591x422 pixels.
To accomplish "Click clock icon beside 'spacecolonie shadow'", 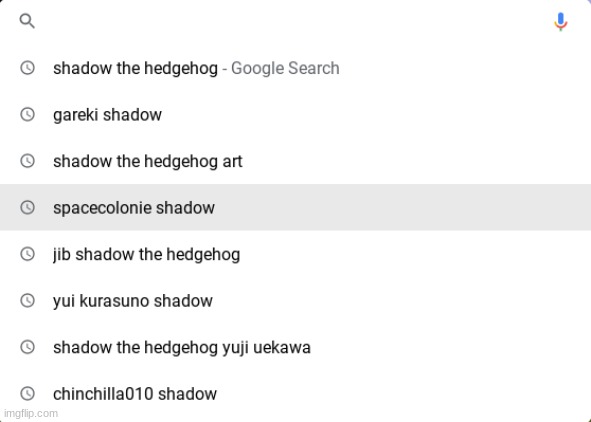I will (x=27, y=207).
